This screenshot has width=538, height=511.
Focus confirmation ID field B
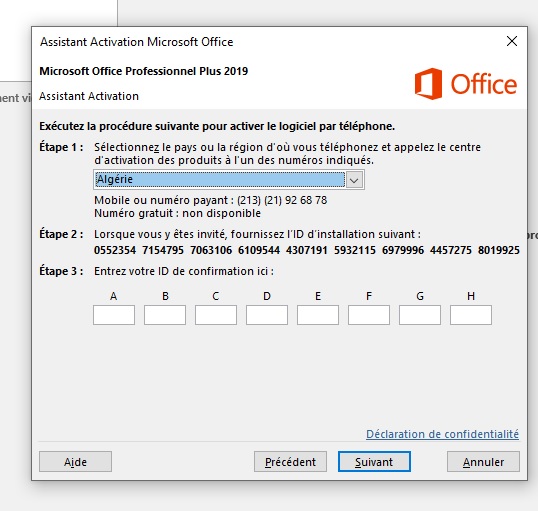click(165, 315)
